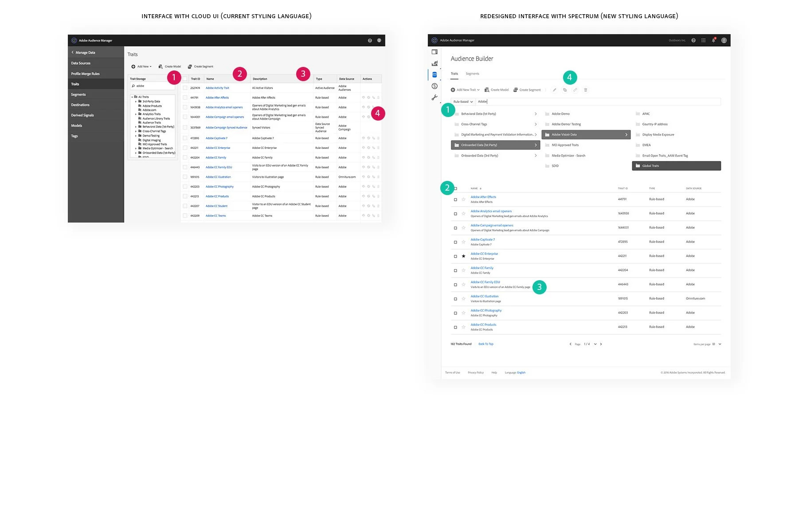Viewport: 798px width, 532px height.
Task: Open the wrench tools icon in Spectrum sidebar
Action: point(434,98)
